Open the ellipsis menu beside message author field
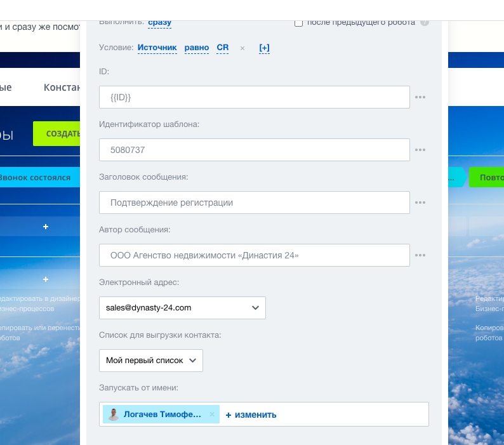 pos(420,255)
